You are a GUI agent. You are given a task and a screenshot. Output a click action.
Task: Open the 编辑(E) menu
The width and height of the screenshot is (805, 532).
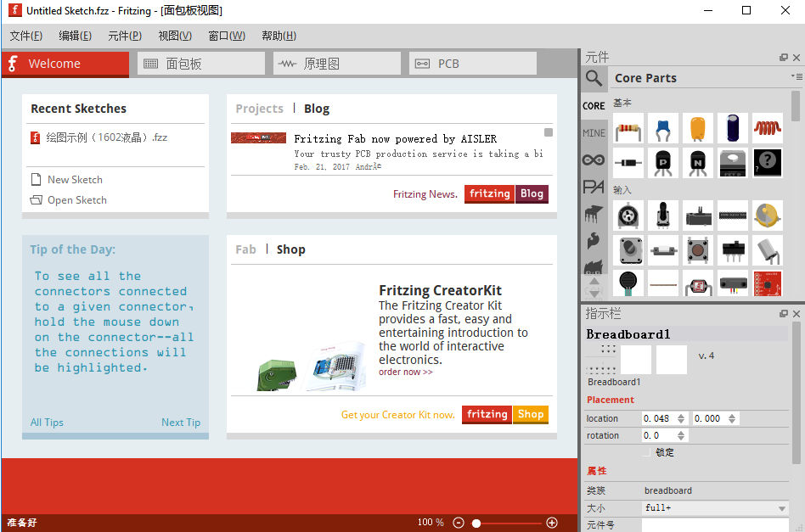75,36
